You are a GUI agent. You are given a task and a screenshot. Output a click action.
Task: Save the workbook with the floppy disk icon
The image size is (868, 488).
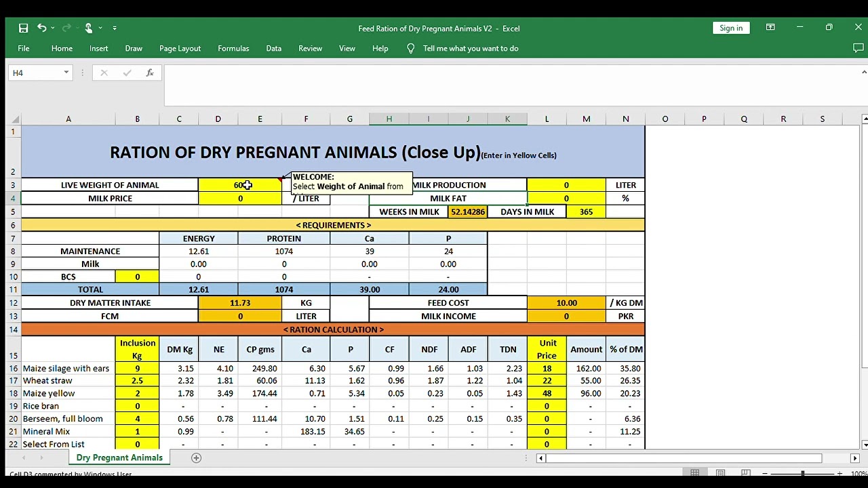(23, 28)
